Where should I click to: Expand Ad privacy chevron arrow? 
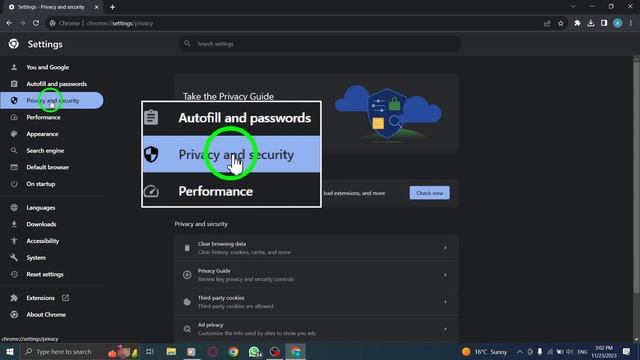445,329
